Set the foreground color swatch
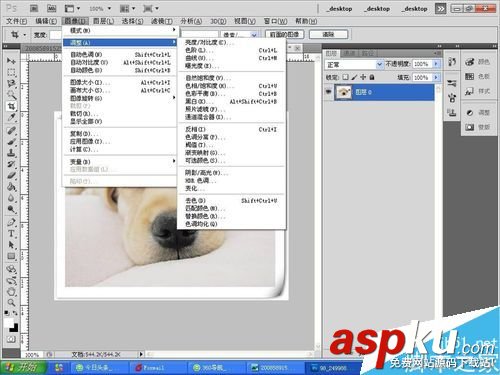Viewport: 500px width, 375px height. pyautogui.click(x=9, y=322)
